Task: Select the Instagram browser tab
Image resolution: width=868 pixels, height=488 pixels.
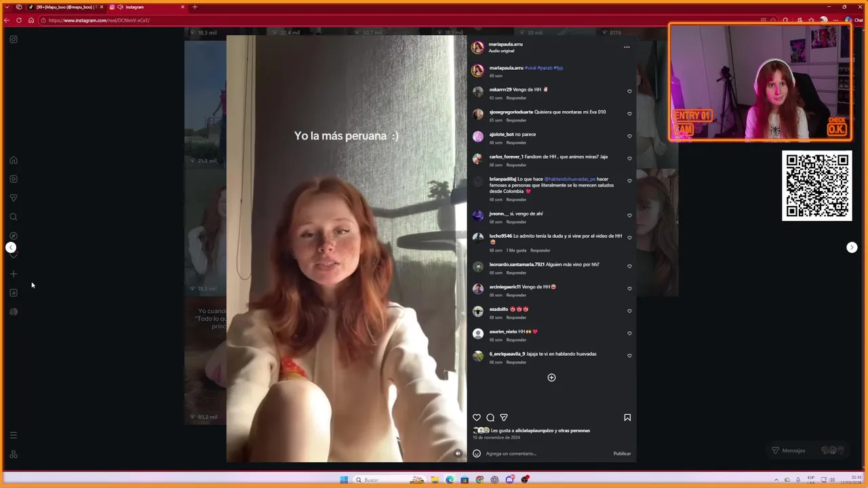Action: [146, 7]
